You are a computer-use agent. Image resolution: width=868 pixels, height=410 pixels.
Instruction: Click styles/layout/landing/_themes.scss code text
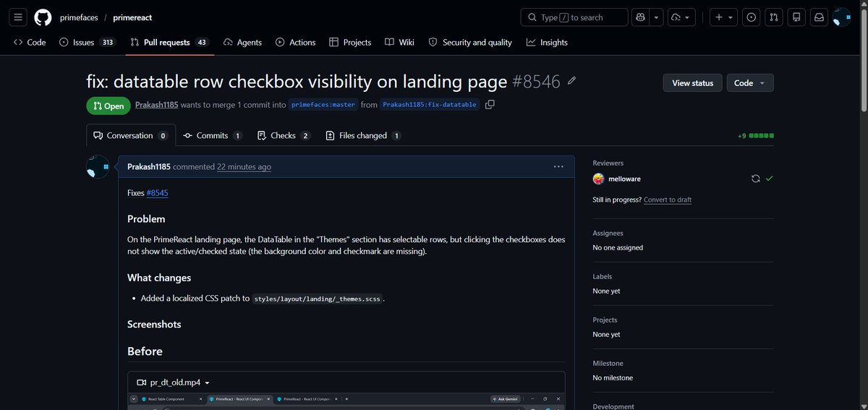click(317, 299)
